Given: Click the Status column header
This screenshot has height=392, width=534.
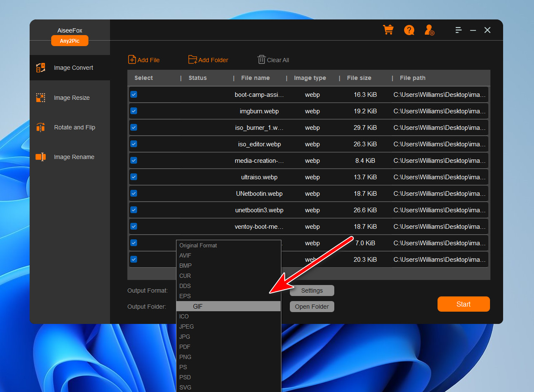Looking at the screenshot, I should click(198, 78).
